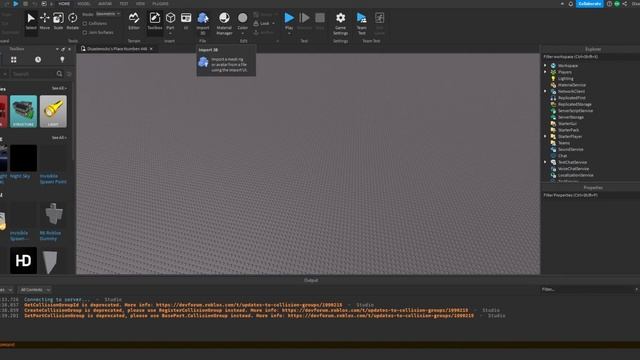
Task: Open Toolbox search filter options icon
Action: tap(69, 74)
